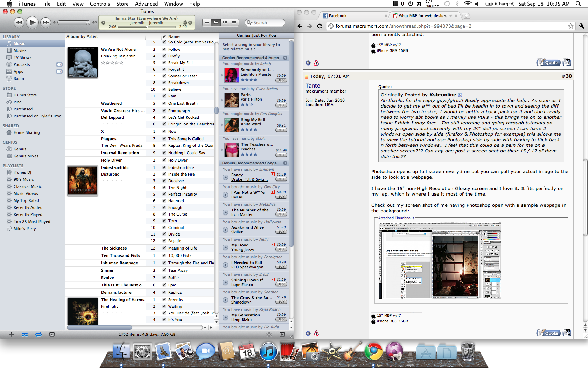Open Finder from the Dock

[x=121, y=352]
